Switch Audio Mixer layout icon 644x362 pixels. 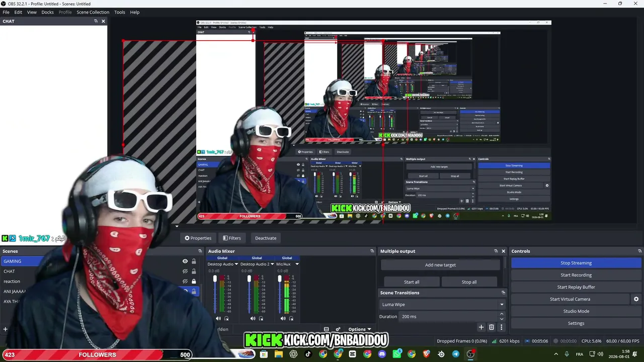[x=326, y=329]
